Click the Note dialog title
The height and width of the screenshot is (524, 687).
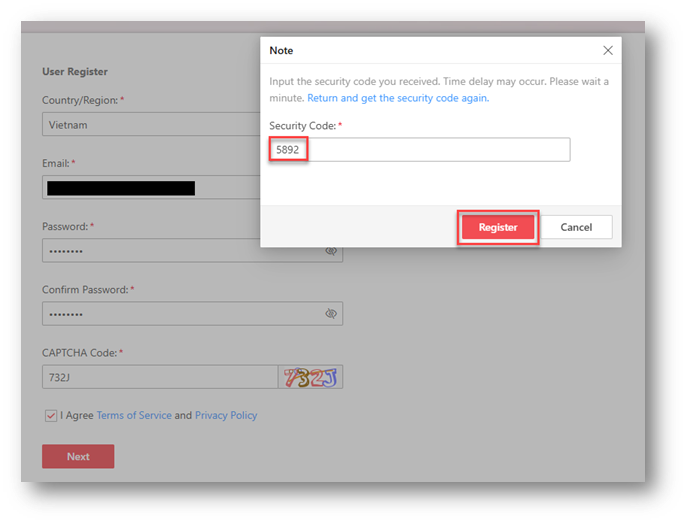pos(282,51)
